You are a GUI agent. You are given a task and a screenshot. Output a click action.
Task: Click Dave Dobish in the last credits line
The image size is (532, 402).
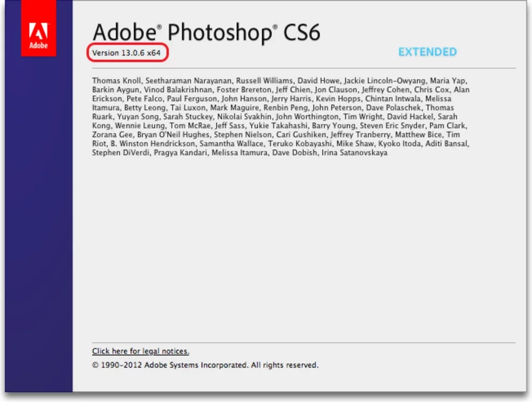point(294,153)
